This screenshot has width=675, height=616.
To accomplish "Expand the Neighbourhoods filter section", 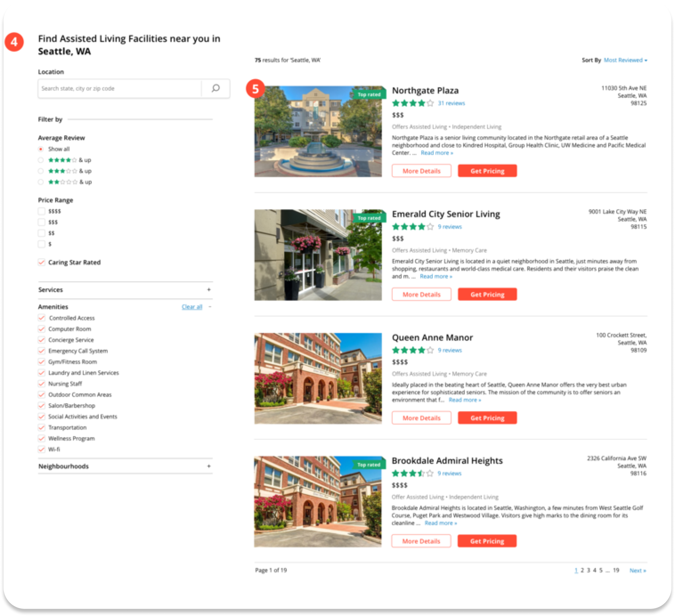I will (209, 466).
